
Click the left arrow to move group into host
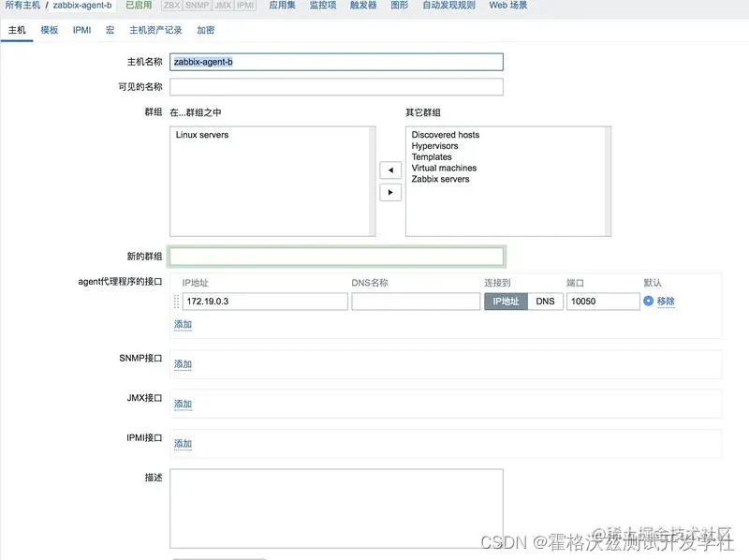[x=389, y=169]
